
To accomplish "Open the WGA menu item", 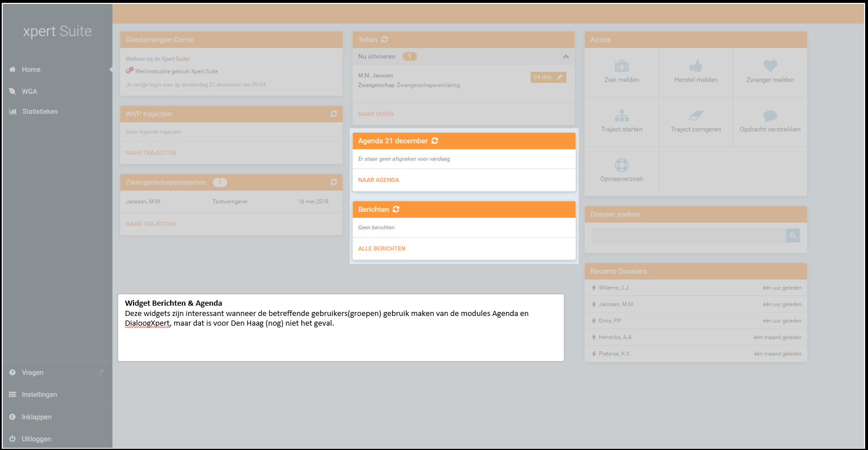I will pyautogui.click(x=29, y=91).
